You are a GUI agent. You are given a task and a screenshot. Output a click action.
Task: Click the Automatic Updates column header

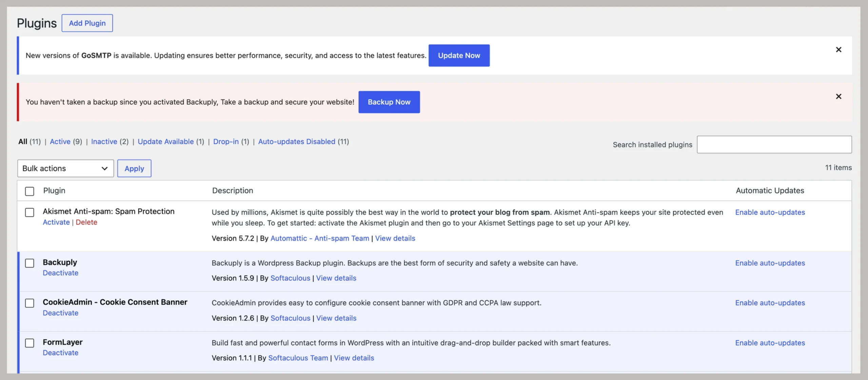coord(770,190)
